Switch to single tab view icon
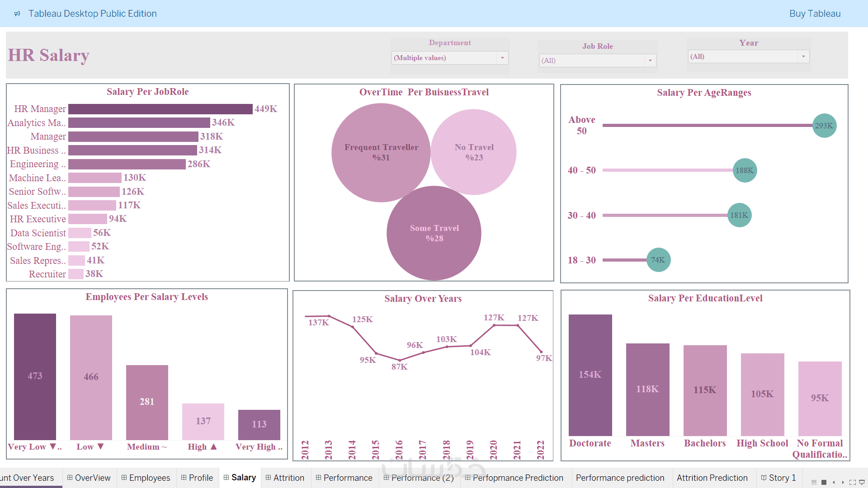Screen dimensions: 868x488 824,482
